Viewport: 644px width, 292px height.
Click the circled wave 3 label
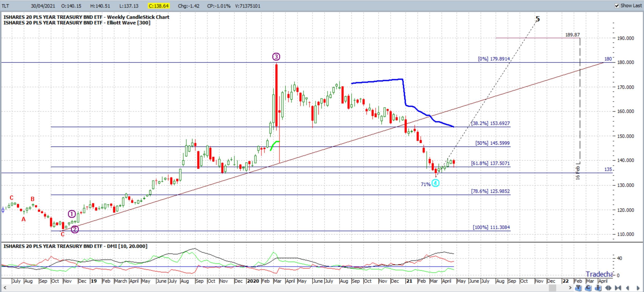click(276, 57)
